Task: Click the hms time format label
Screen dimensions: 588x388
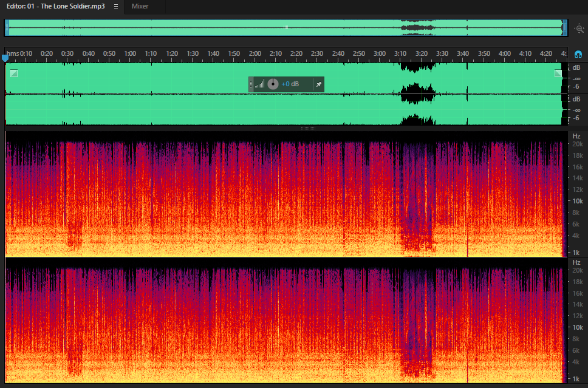Action: coord(13,53)
